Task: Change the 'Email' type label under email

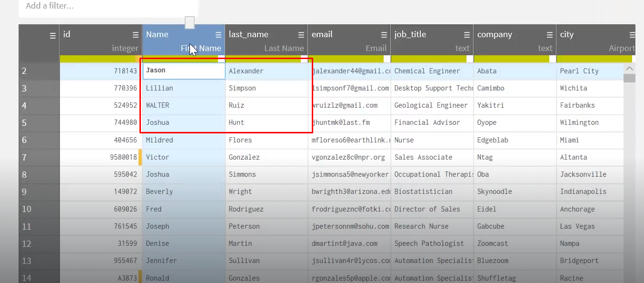Action: pos(376,48)
